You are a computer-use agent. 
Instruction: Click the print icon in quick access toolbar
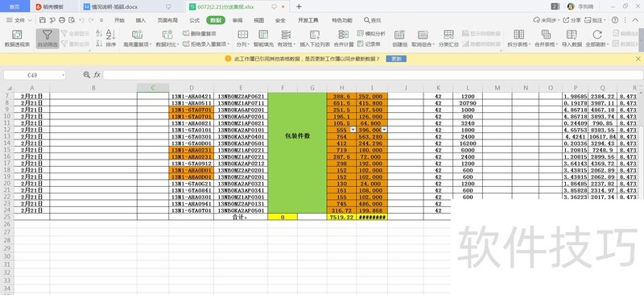pos(62,20)
